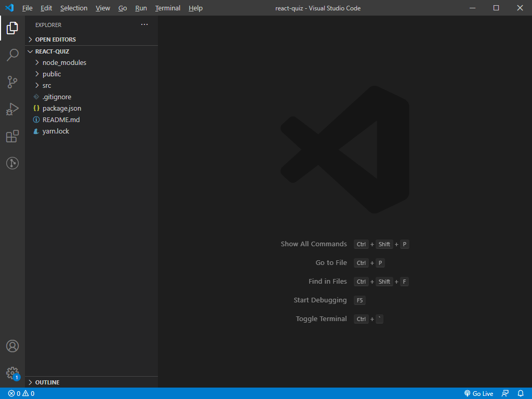
Task: Click the errors count icon in status bar
Action: [x=11, y=394]
